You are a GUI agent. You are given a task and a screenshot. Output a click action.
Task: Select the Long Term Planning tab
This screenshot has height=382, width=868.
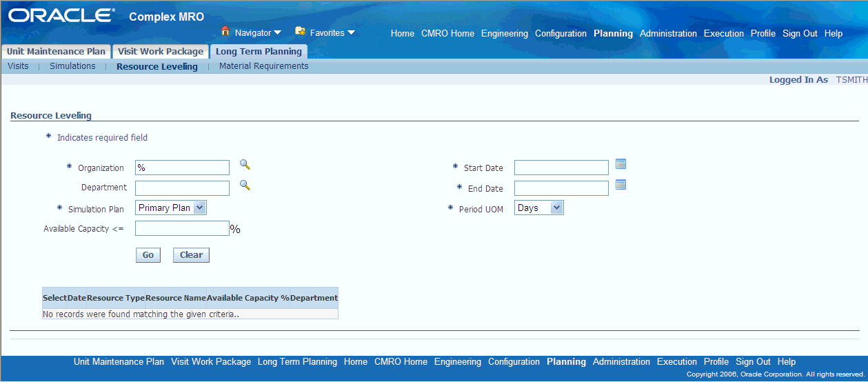(259, 52)
